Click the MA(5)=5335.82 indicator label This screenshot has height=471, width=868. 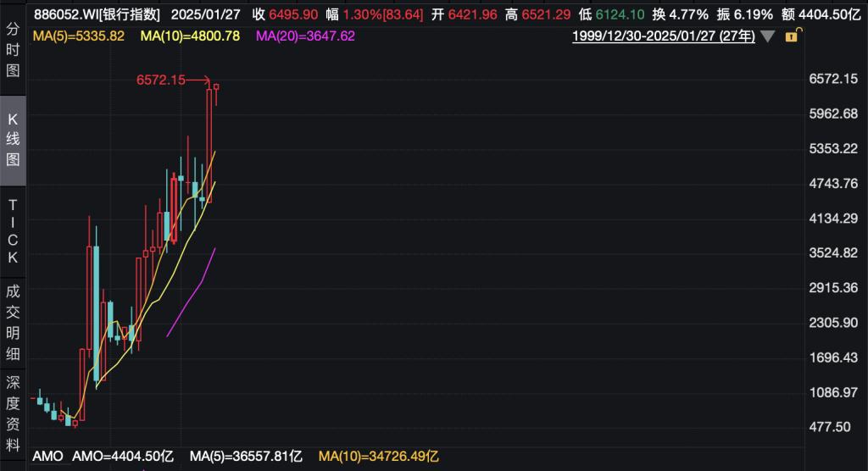(x=79, y=36)
